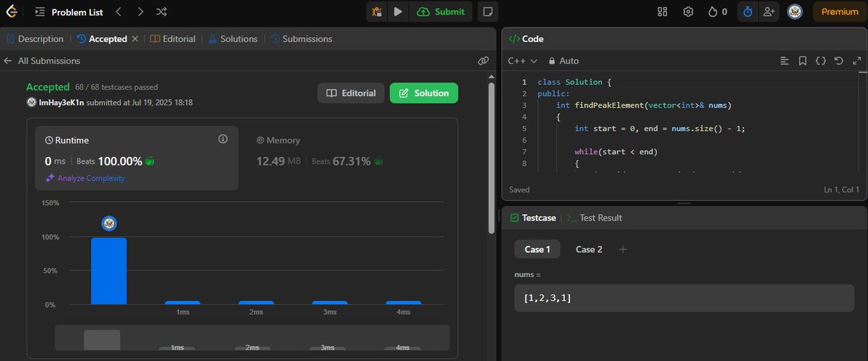Reset code with the undo arrow icon
The width and height of the screenshot is (868, 361).
[839, 61]
